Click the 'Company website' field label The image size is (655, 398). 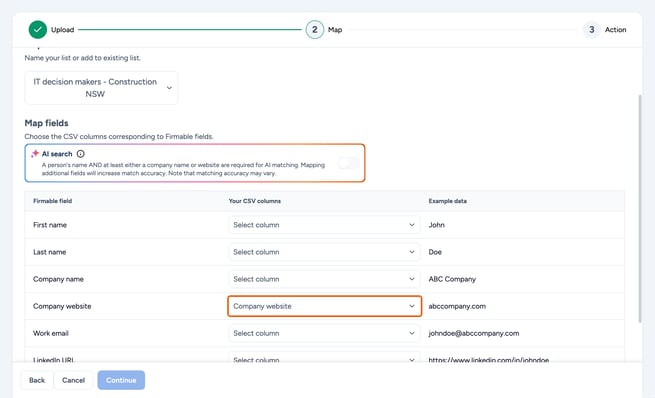click(x=62, y=306)
